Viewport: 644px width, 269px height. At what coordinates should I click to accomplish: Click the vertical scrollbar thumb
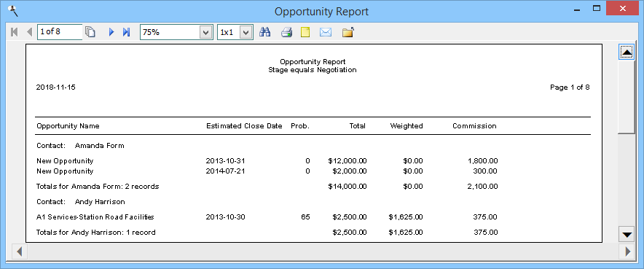point(627,97)
